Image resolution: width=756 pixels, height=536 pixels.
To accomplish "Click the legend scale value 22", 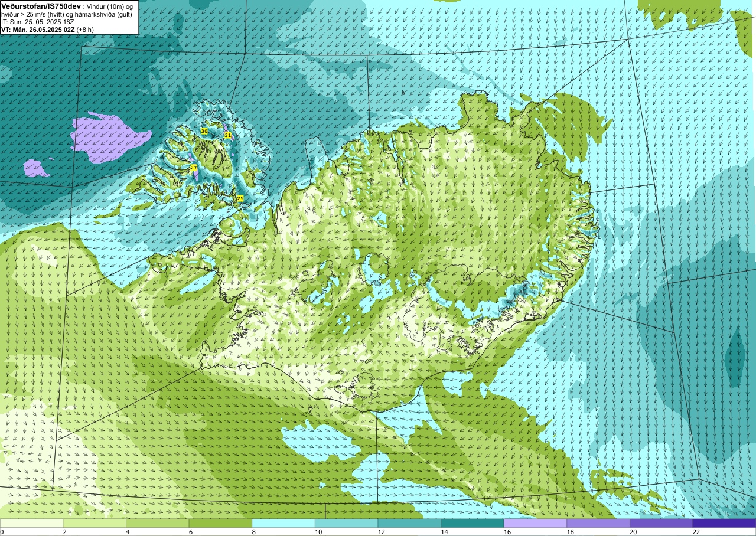I will pos(696,532).
